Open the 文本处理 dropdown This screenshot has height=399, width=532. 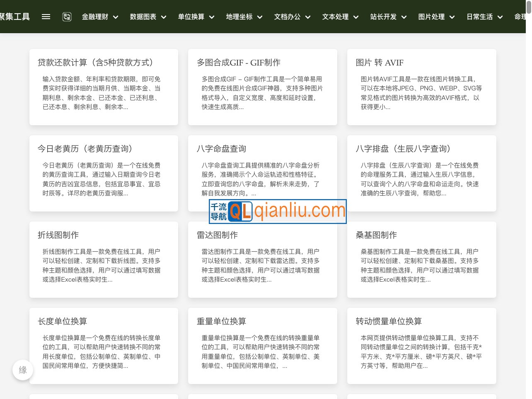340,17
